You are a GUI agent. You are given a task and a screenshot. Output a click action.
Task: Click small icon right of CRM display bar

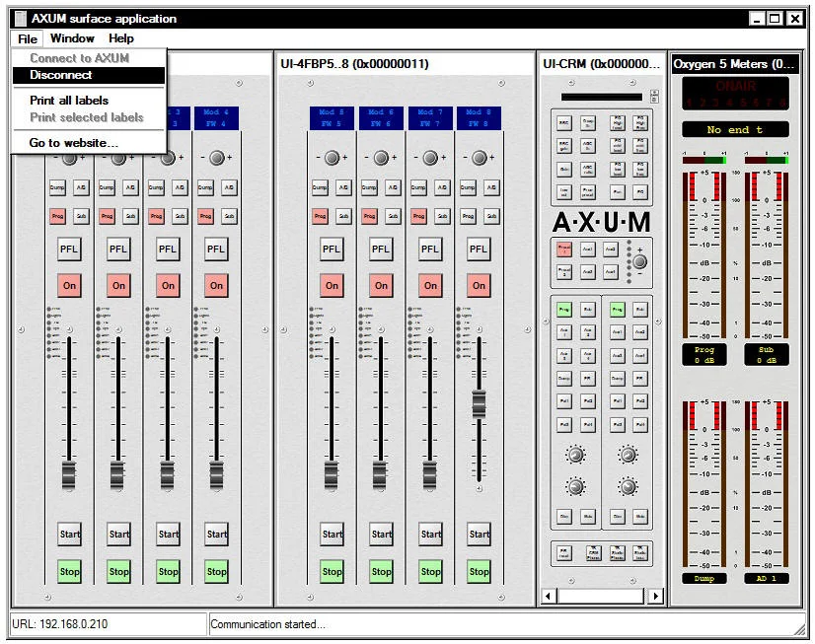click(x=654, y=96)
